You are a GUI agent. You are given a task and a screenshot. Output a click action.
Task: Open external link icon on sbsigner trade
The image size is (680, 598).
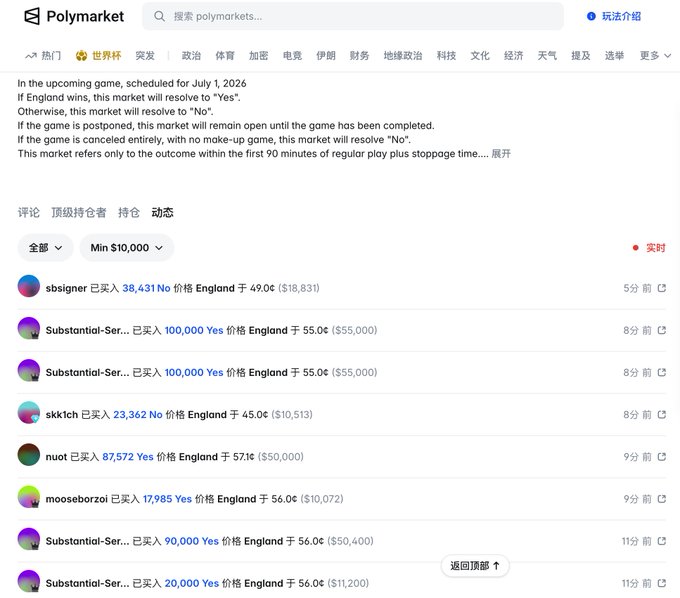[661, 288]
